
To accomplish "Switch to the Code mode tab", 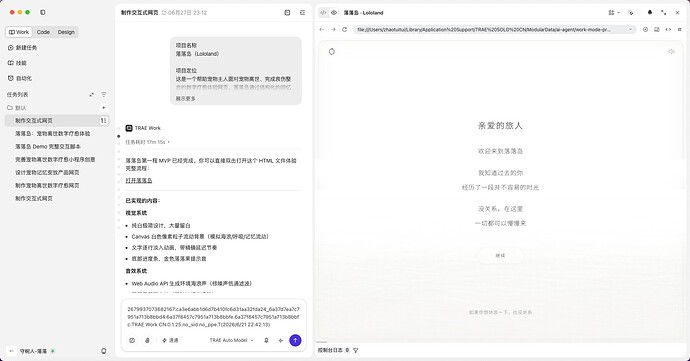I will [x=43, y=32].
